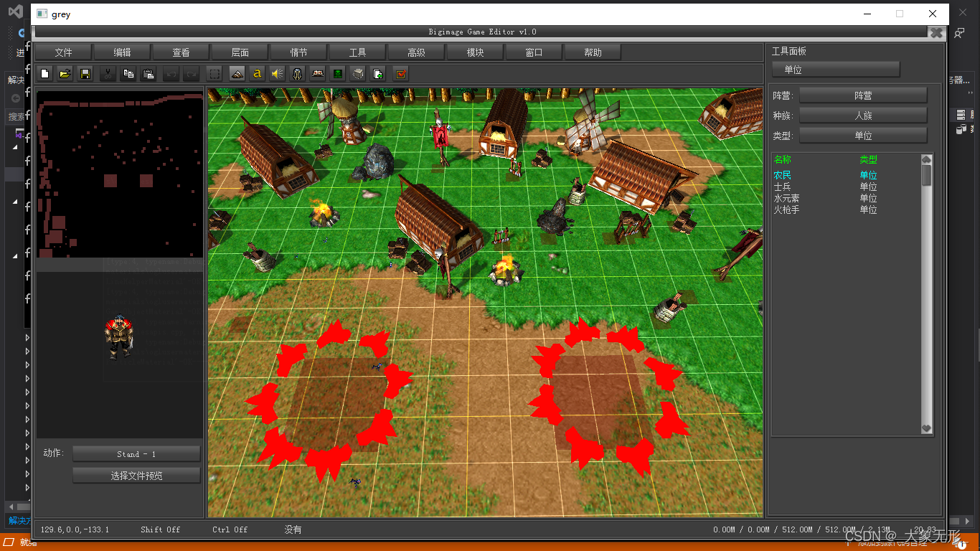Image resolution: width=980 pixels, height=551 pixels.
Task: Select the 士兵 row in unit list
Action: [x=846, y=187]
